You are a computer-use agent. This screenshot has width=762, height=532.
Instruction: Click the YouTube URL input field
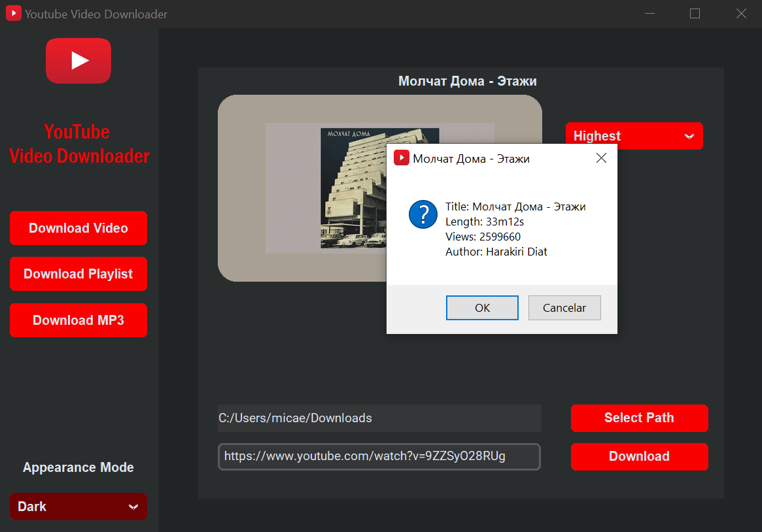click(x=379, y=456)
